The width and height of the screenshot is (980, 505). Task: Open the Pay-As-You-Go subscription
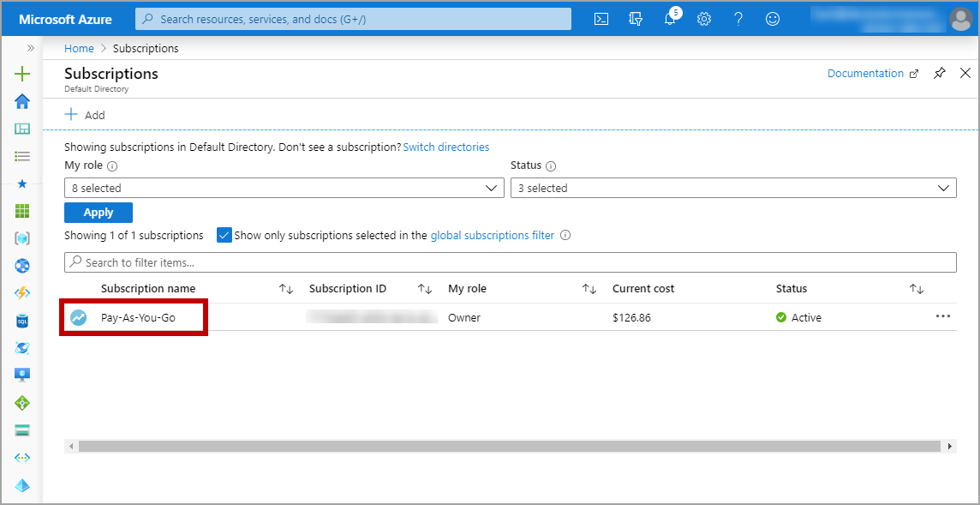point(138,317)
